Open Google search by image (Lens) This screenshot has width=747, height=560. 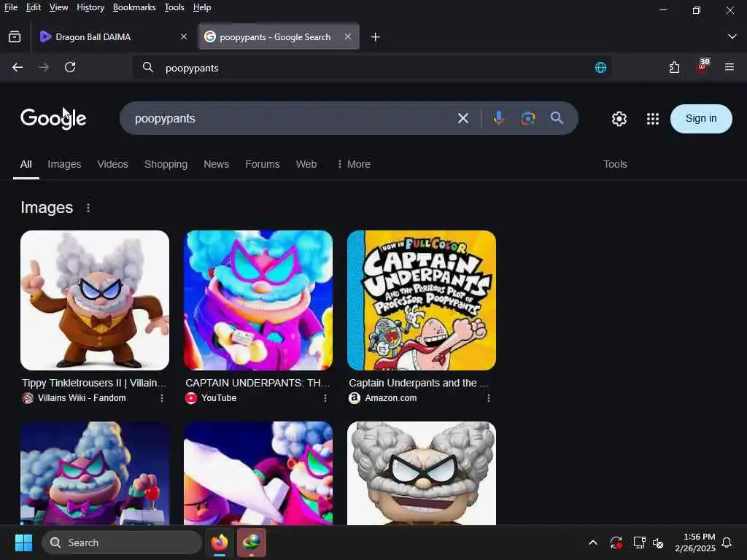click(x=528, y=118)
